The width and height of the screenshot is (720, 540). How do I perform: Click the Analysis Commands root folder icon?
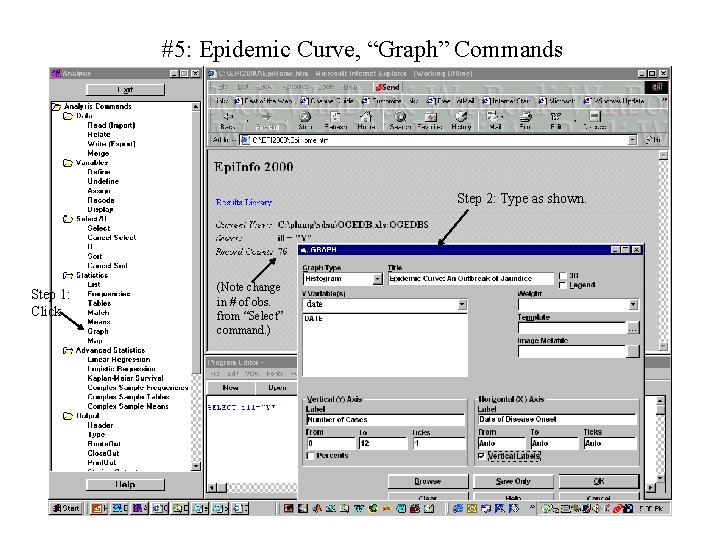(x=56, y=107)
